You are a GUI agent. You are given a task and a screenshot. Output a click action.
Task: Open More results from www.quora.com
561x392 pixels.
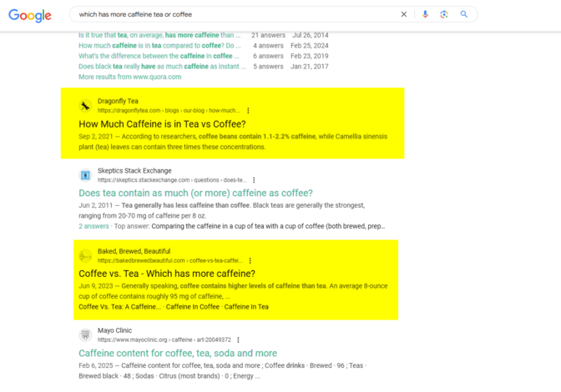click(130, 77)
